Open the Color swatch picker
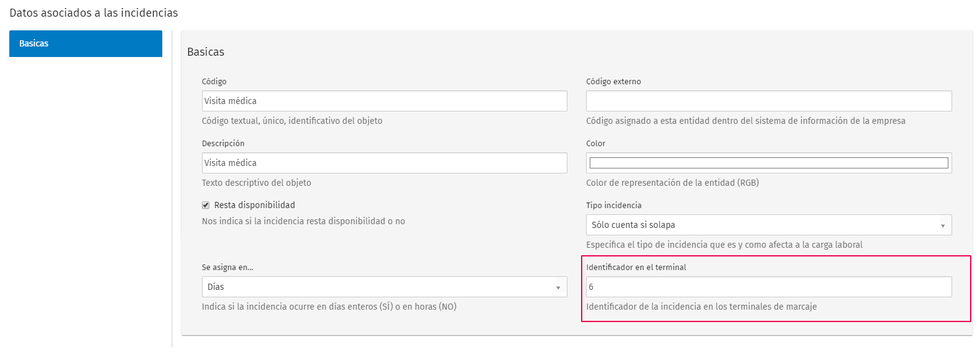This screenshot has width=980, height=358. pos(769,163)
